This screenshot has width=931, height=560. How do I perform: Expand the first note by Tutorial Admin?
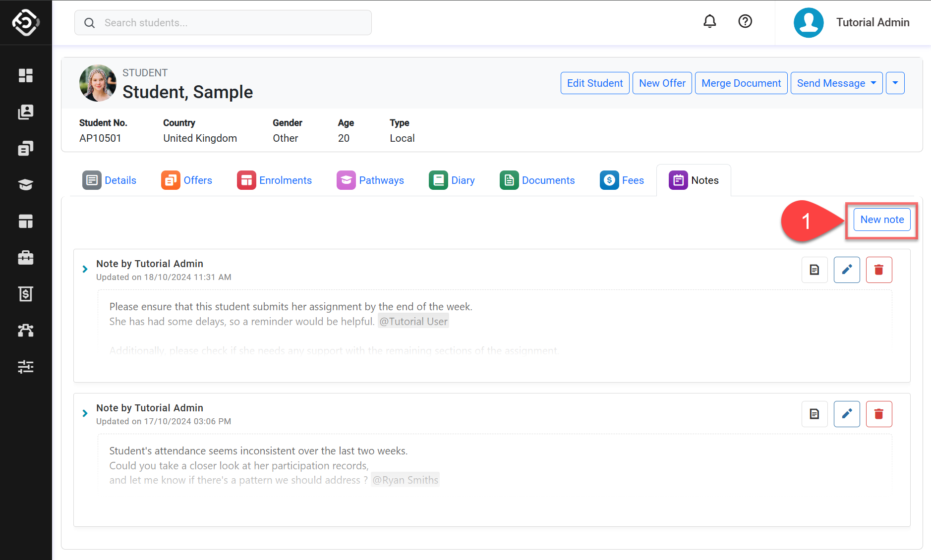click(x=85, y=269)
